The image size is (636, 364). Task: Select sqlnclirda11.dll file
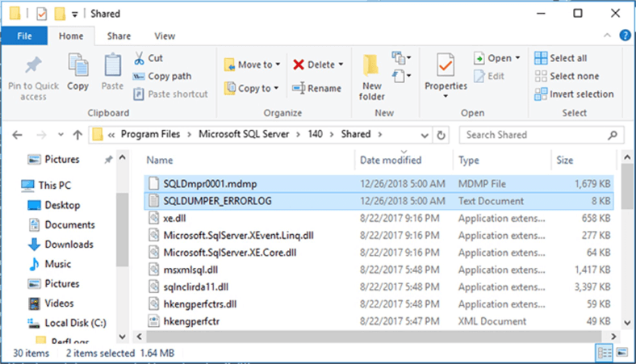point(379,287)
